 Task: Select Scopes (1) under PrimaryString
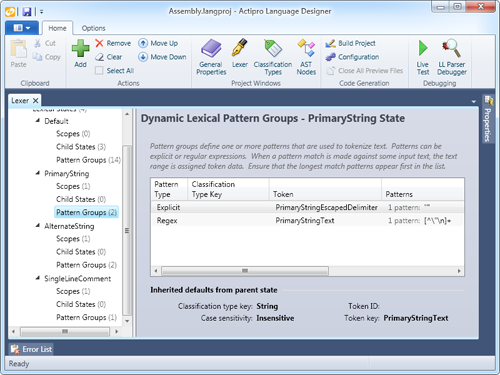[x=73, y=186]
